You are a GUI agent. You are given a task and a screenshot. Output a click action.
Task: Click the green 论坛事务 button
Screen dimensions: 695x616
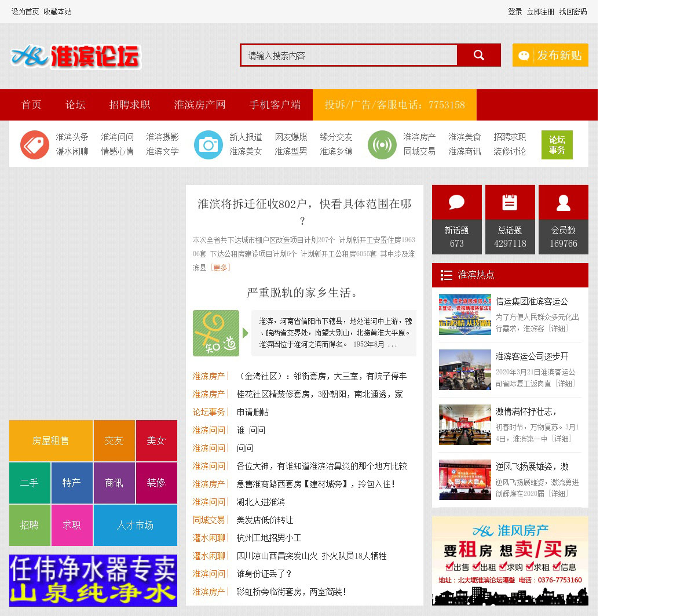pos(557,145)
